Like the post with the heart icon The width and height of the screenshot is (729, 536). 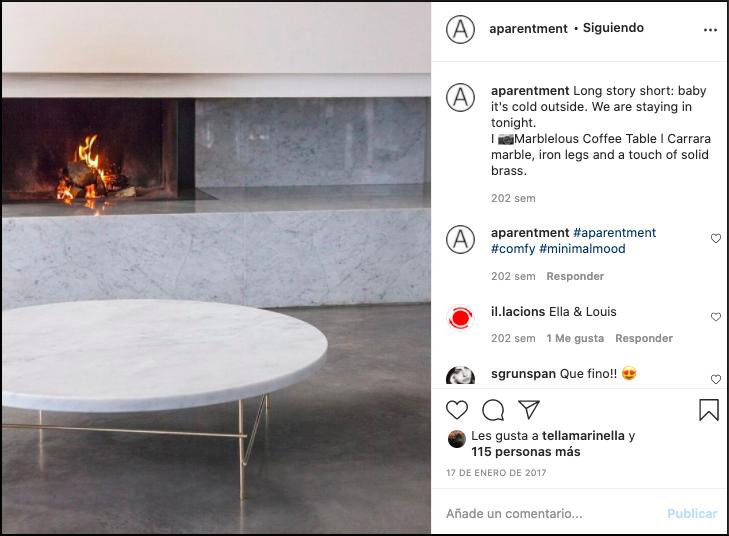457,410
